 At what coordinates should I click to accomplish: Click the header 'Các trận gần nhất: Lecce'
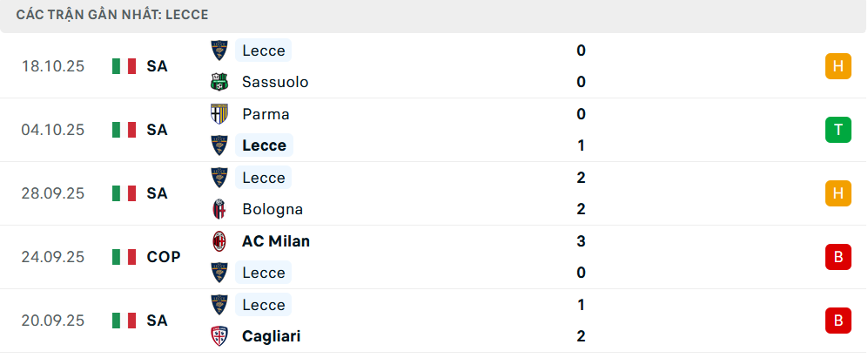coord(112,15)
